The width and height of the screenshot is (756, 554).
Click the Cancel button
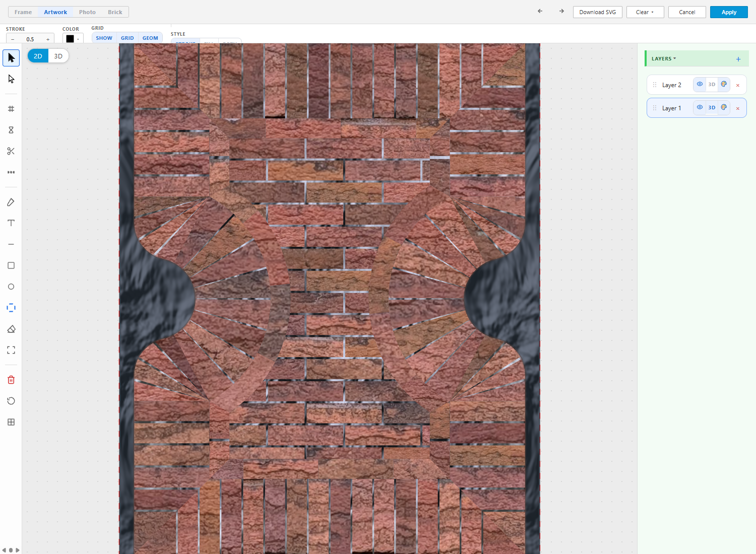(687, 12)
